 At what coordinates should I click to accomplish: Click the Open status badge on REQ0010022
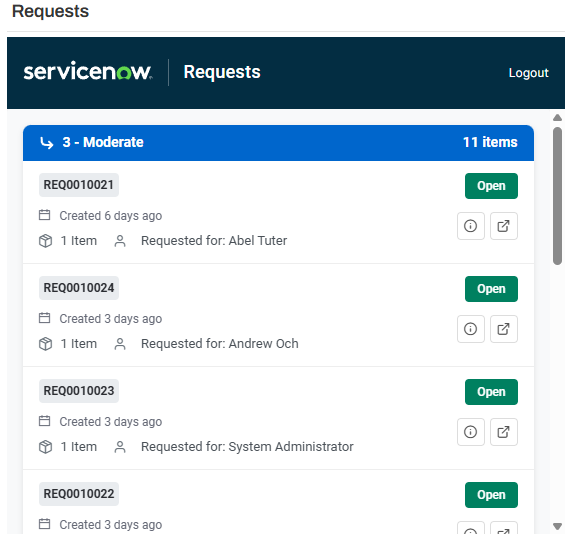click(491, 495)
